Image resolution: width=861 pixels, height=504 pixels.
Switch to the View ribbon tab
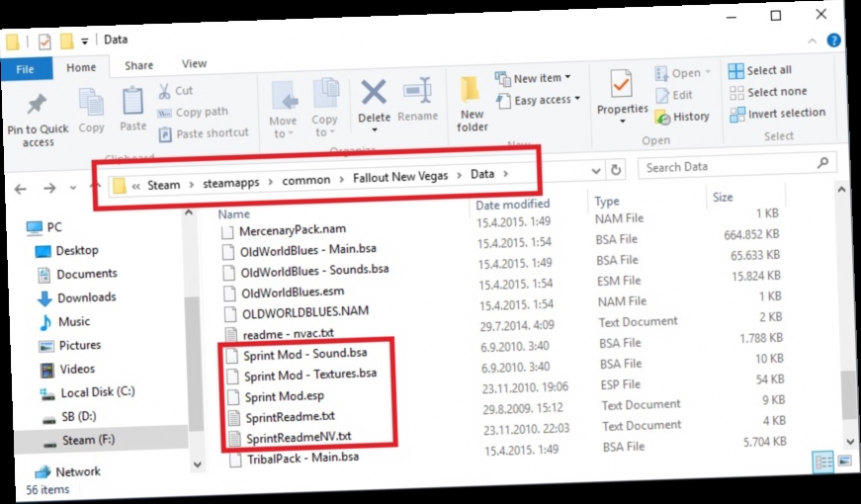point(195,63)
